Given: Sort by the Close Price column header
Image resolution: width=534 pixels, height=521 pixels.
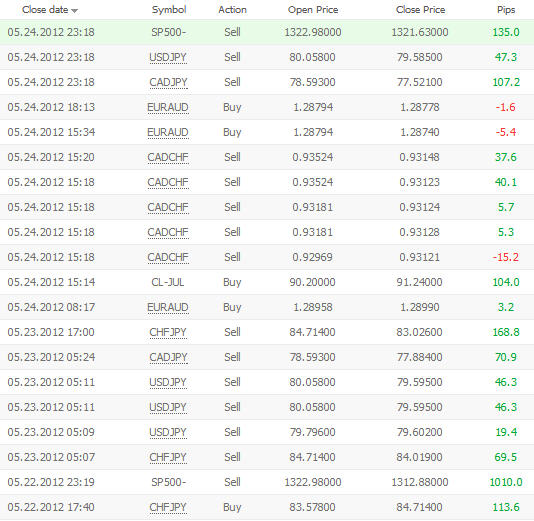Looking at the screenshot, I should tap(420, 10).
